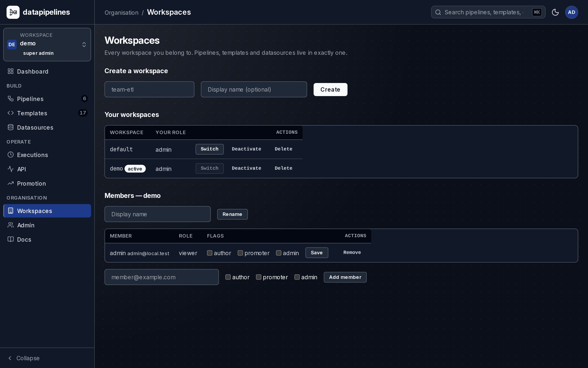Navigate to Datasources

coord(47,127)
